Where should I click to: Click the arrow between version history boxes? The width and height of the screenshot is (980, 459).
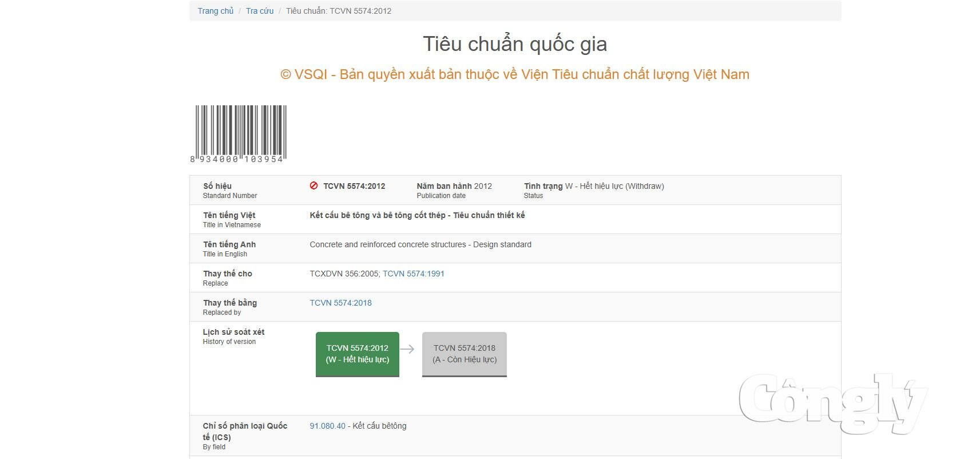[407, 349]
